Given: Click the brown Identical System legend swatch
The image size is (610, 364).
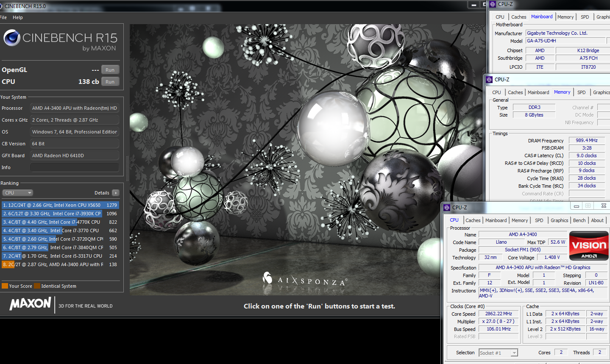Looking at the screenshot, I should coord(37,286).
